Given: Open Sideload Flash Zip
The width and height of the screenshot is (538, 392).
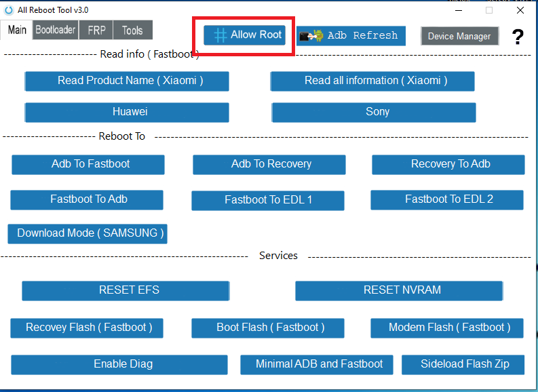Looking at the screenshot, I should point(465,364).
